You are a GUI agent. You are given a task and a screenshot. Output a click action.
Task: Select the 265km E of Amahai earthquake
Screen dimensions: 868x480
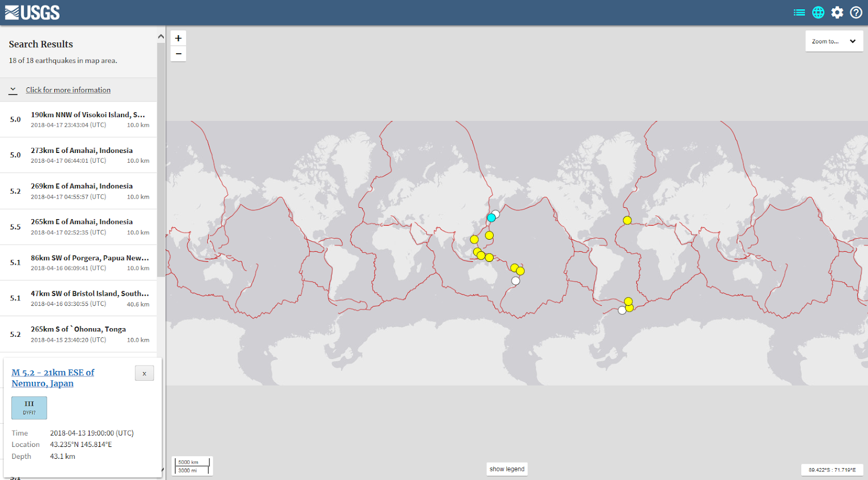click(79, 227)
